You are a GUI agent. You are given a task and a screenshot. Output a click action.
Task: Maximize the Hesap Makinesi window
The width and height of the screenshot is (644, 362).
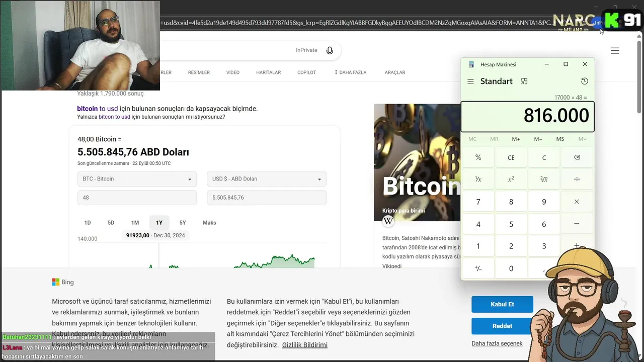566,64
